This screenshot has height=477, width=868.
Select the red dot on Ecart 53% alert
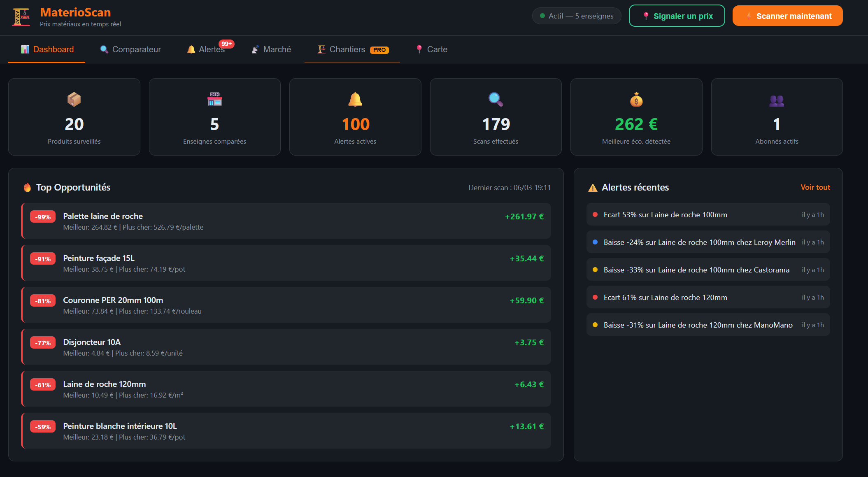point(595,214)
